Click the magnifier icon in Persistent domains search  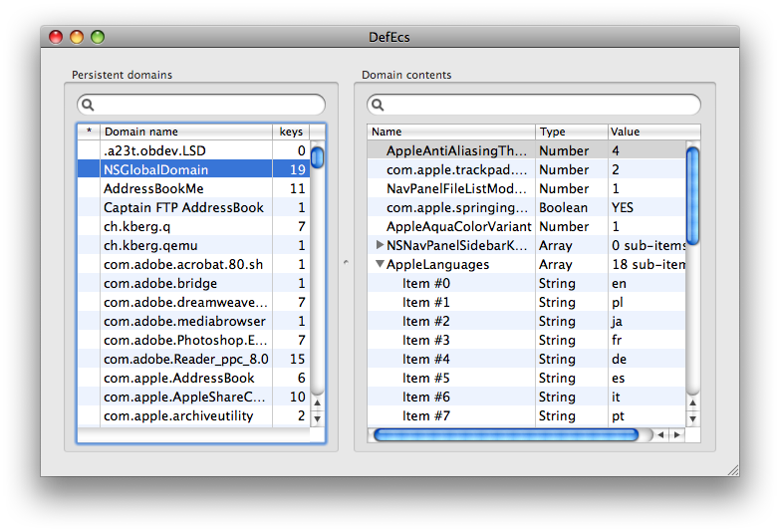(88, 105)
